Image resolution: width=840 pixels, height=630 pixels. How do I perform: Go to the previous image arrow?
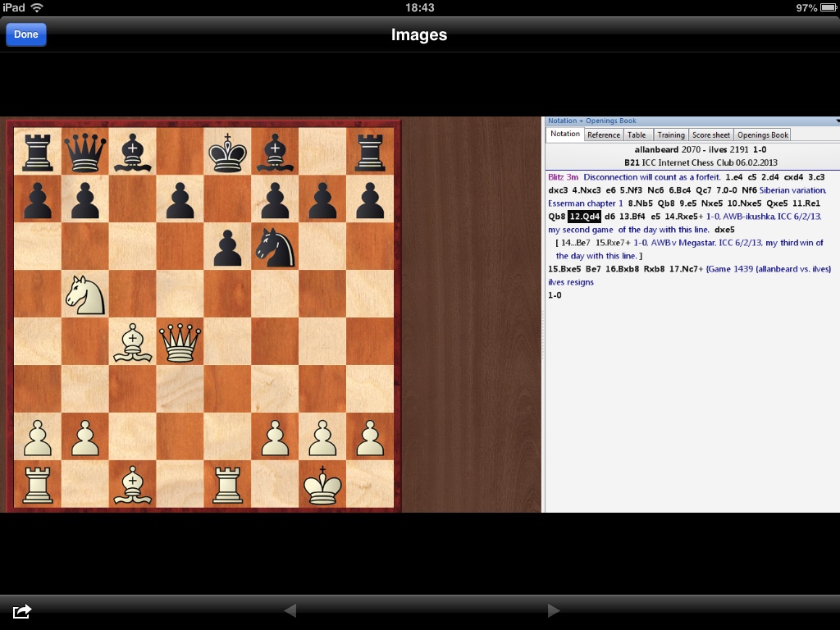pos(289,610)
